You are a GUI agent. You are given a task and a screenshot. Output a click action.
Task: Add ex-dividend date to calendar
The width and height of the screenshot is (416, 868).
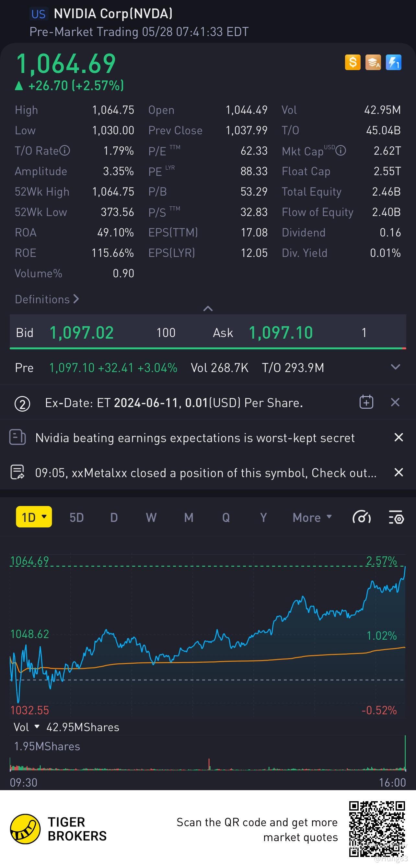366,402
